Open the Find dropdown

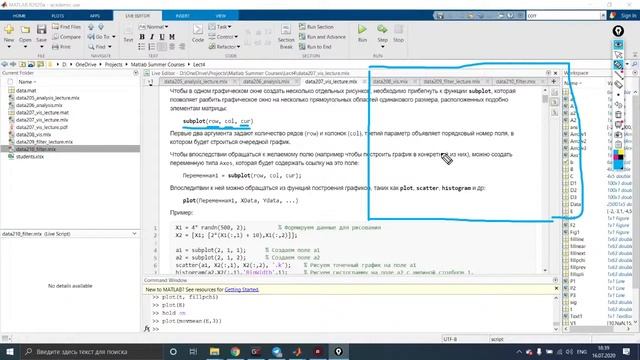point(109,47)
